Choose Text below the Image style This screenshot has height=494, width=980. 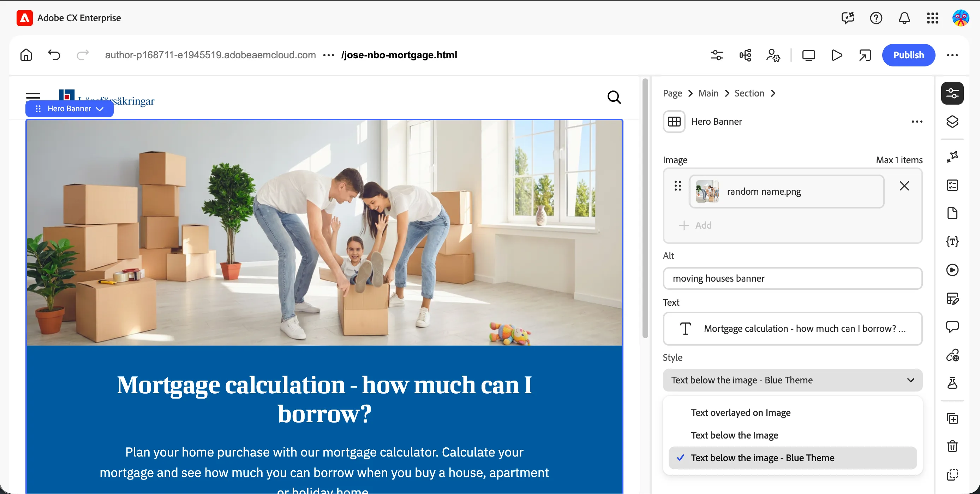(x=793, y=435)
